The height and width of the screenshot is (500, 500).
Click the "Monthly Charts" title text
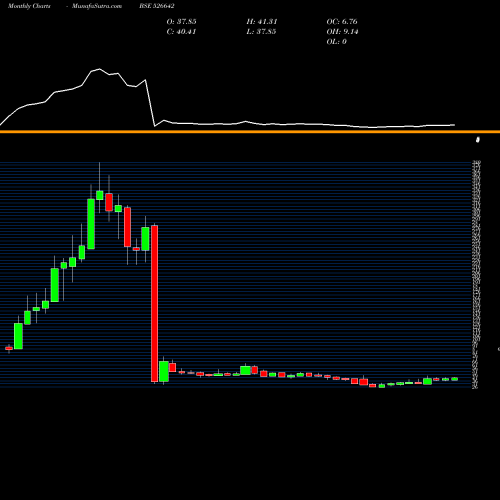tap(29, 6)
